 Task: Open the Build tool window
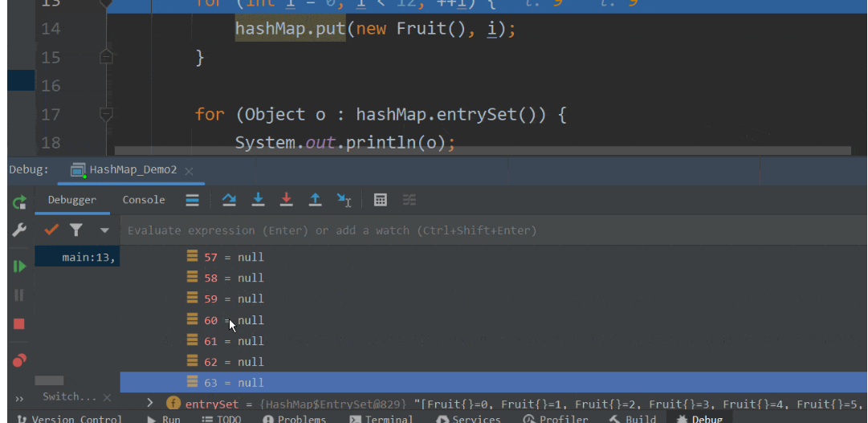coord(633,419)
